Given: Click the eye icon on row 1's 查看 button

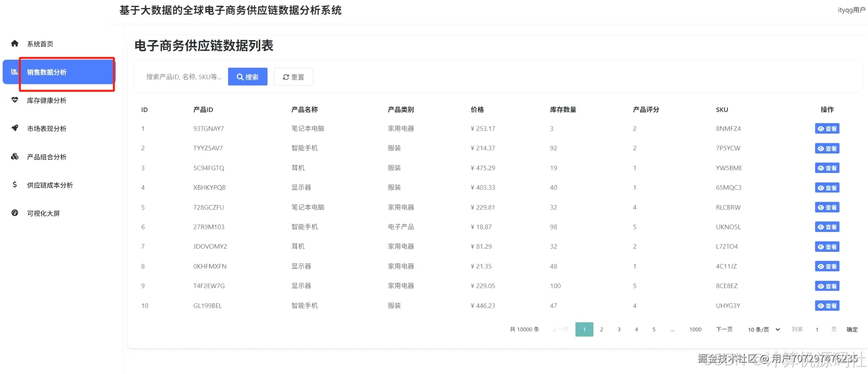Looking at the screenshot, I should pos(821,129).
